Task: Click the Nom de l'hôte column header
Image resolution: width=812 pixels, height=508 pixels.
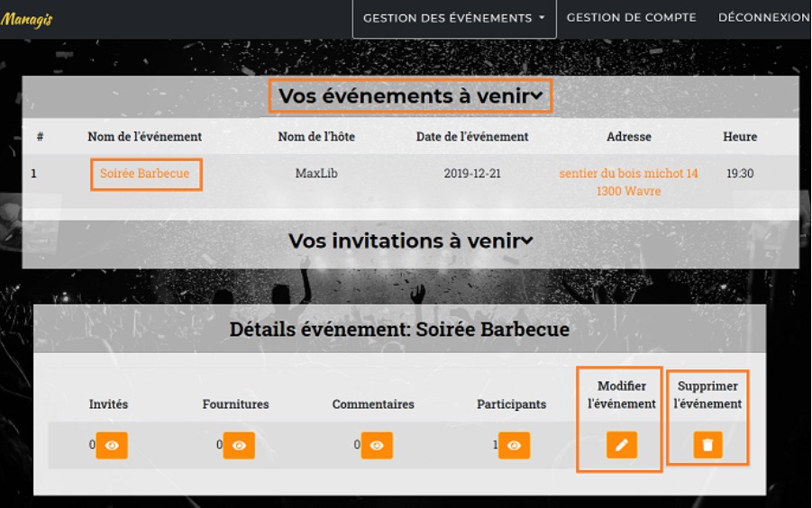Action: click(x=316, y=137)
